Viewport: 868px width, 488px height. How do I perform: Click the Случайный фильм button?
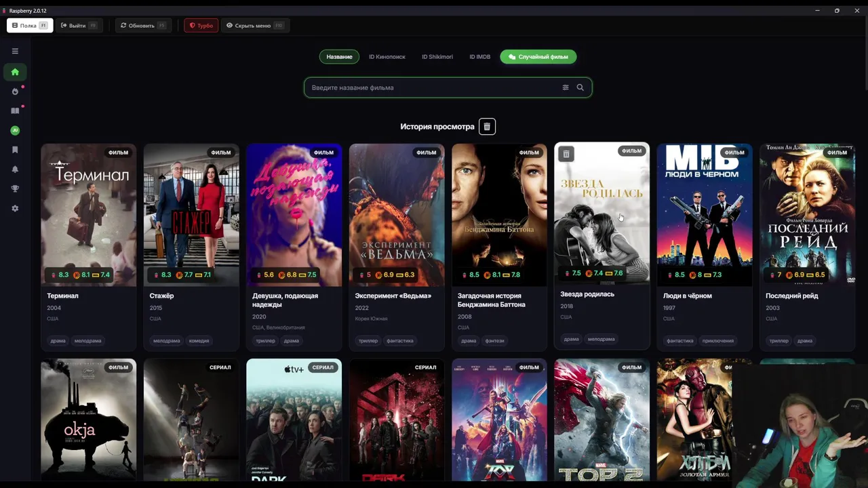[x=538, y=57]
